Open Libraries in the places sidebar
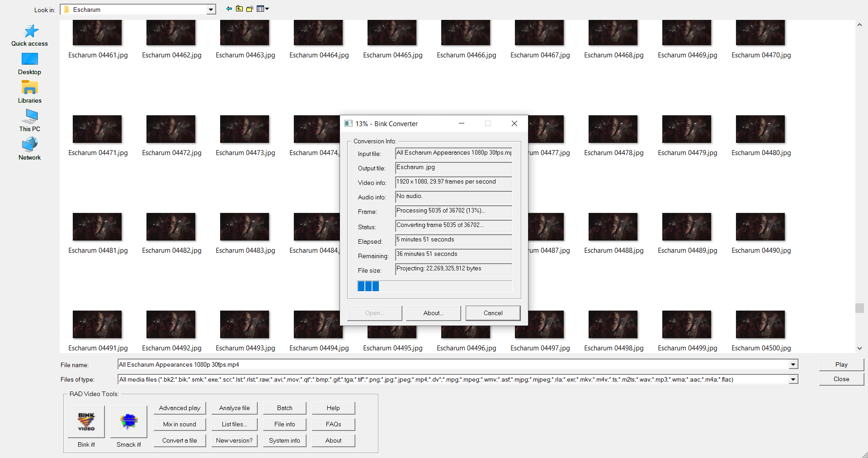This screenshot has width=868, height=458. click(x=29, y=92)
